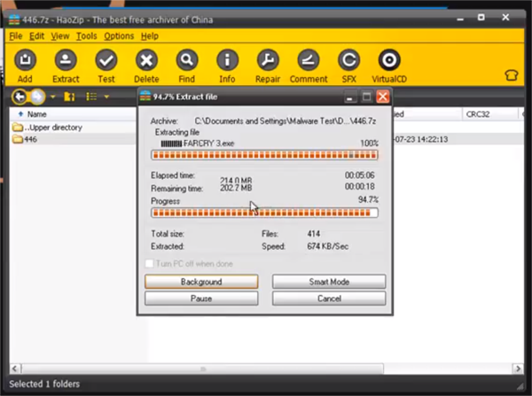The image size is (532, 396).
Task: Click the overall Progress bar
Action: coord(264,213)
